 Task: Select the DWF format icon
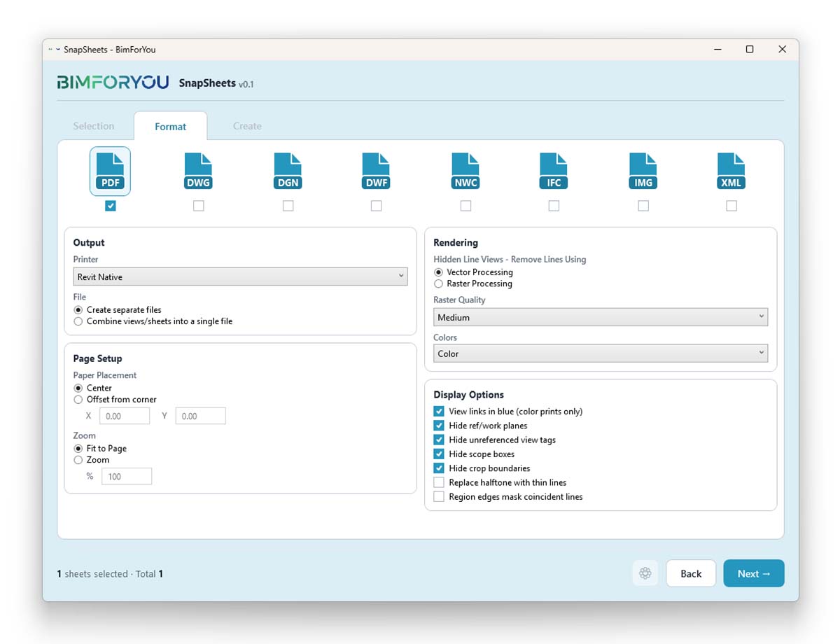pyautogui.click(x=376, y=171)
